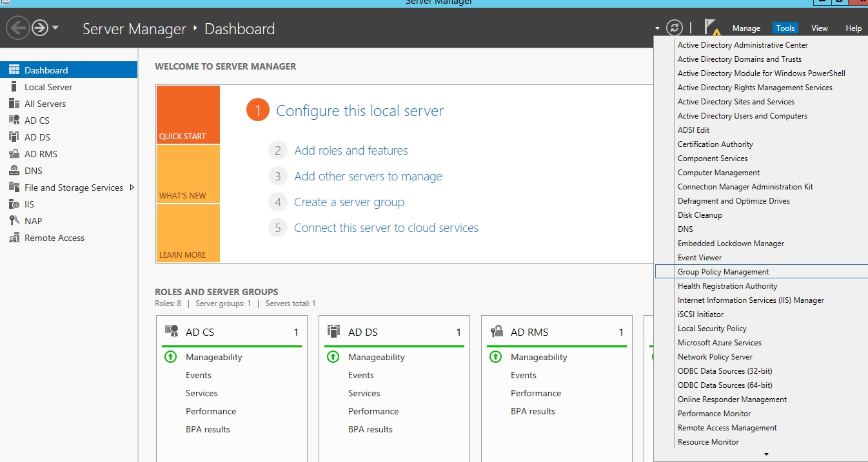
Task: Open the Manage menu
Action: (746, 28)
